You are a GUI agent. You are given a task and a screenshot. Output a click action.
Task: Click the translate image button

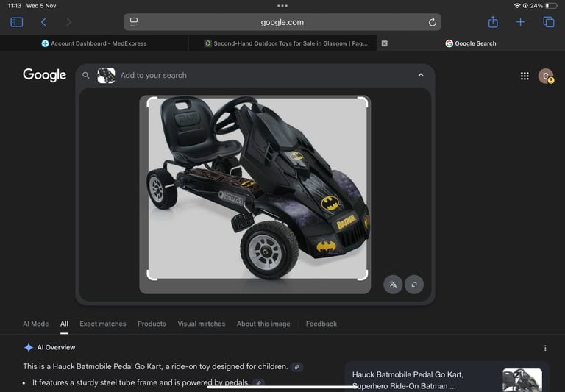point(393,285)
